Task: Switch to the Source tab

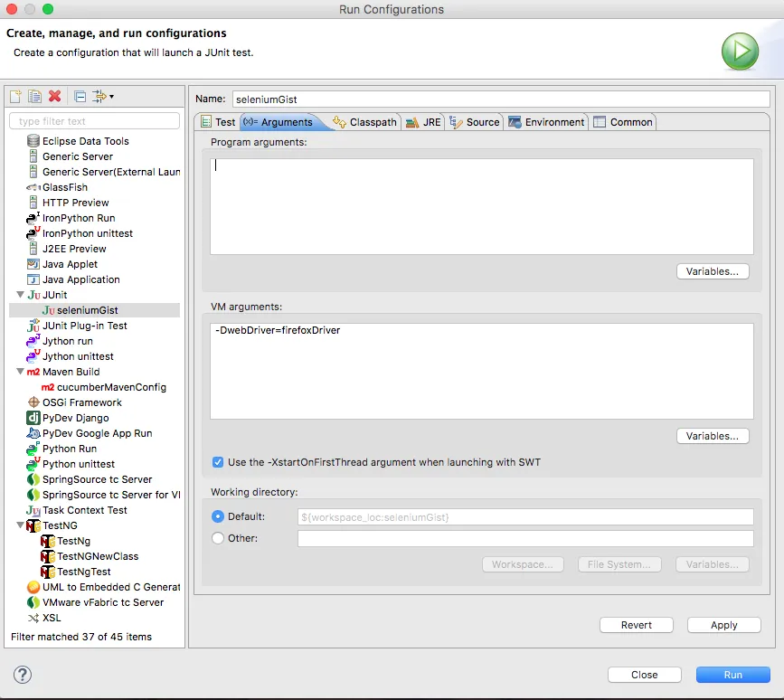Action: click(x=475, y=122)
